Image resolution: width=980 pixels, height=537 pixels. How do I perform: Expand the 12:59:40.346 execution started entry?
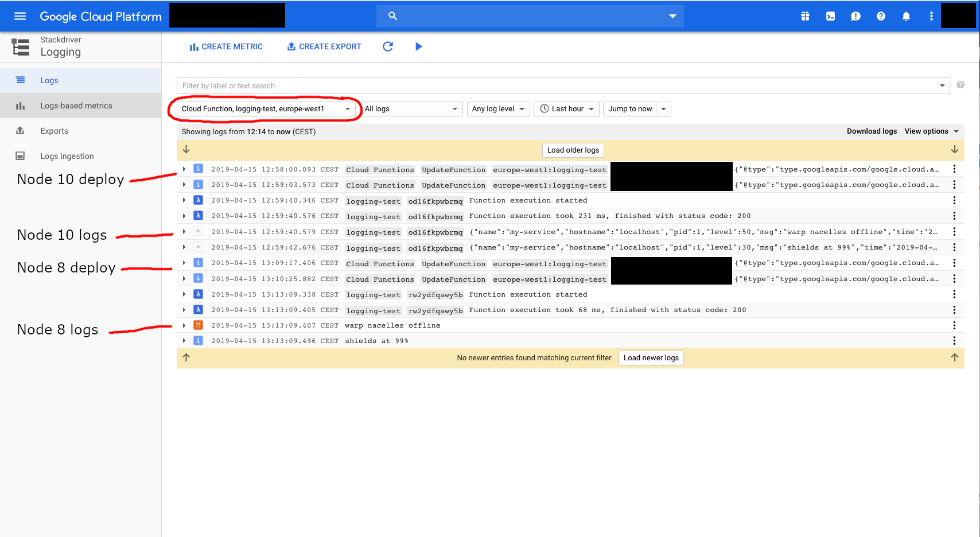click(x=184, y=200)
